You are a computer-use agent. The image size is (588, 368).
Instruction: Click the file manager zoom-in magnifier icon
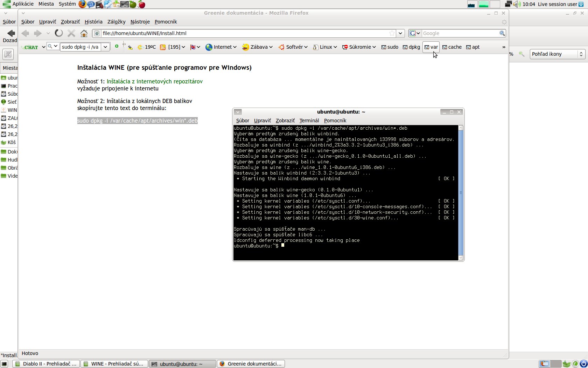522,54
